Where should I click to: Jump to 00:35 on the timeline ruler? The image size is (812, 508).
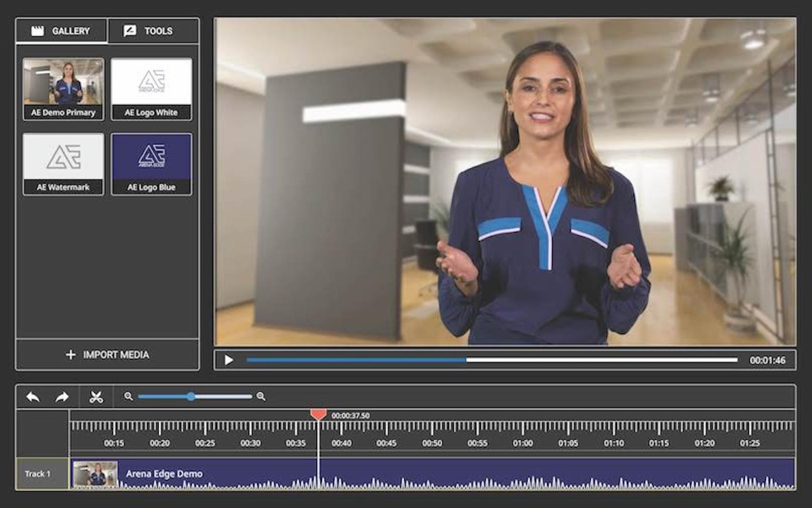[296, 443]
